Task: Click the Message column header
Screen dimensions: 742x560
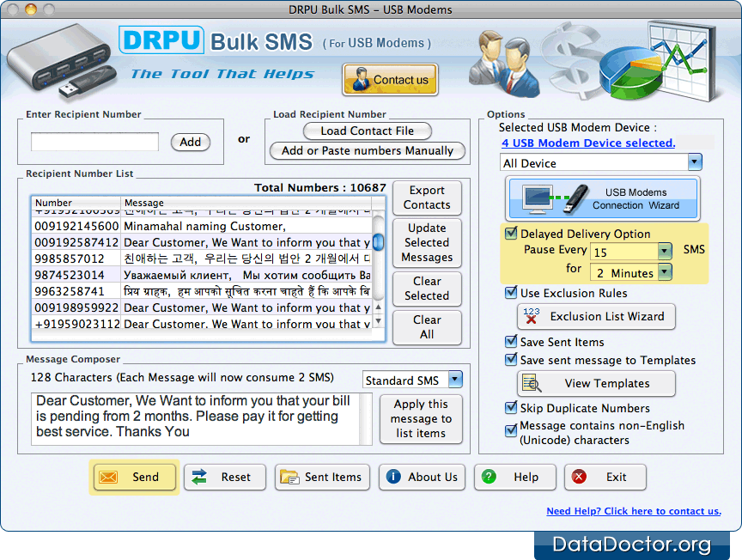Action: pyautogui.click(x=246, y=203)
